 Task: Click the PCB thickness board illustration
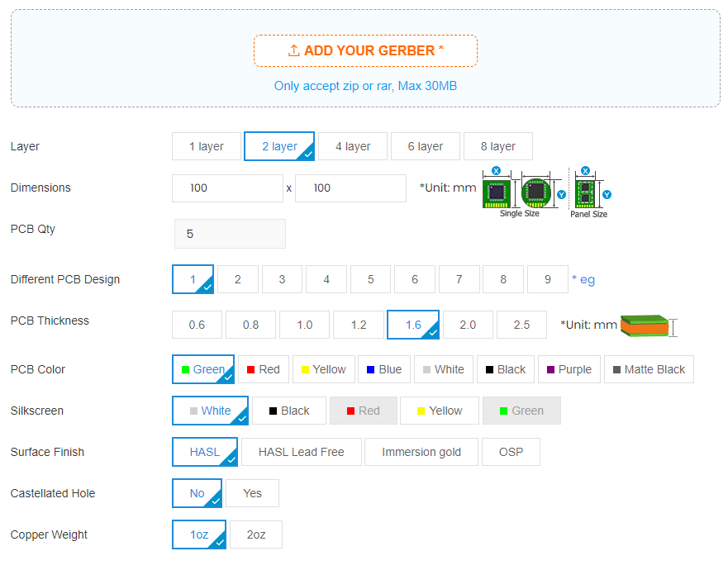coord(645,325)
